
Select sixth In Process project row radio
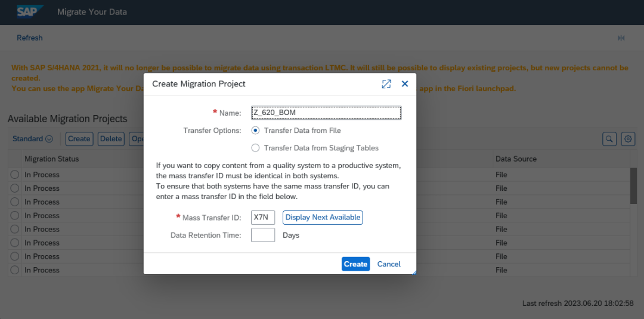coord(15,243)
